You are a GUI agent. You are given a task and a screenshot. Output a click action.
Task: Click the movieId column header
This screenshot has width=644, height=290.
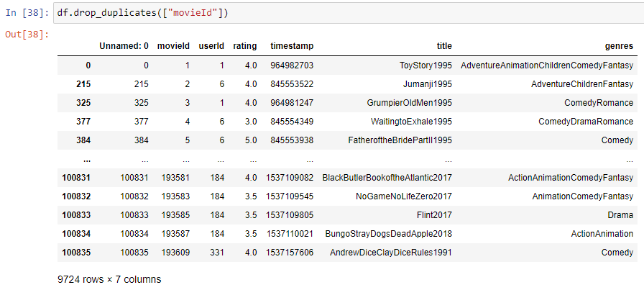click(173, 46)
